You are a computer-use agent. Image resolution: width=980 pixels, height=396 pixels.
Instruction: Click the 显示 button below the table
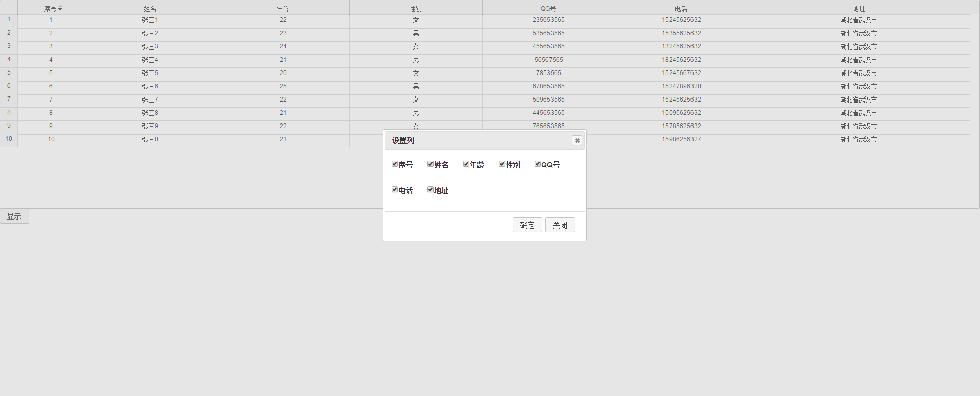(x=14, y=216)
